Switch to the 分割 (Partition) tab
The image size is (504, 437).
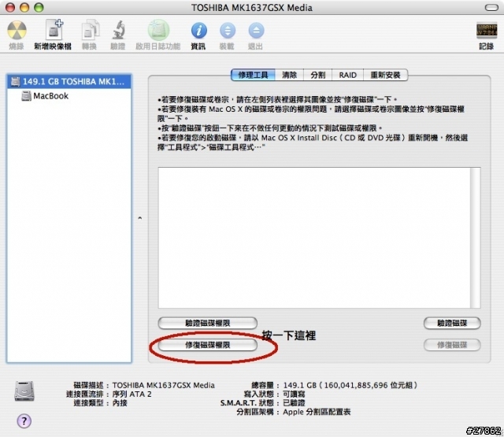pyautogui.click(x=318, y=75)
